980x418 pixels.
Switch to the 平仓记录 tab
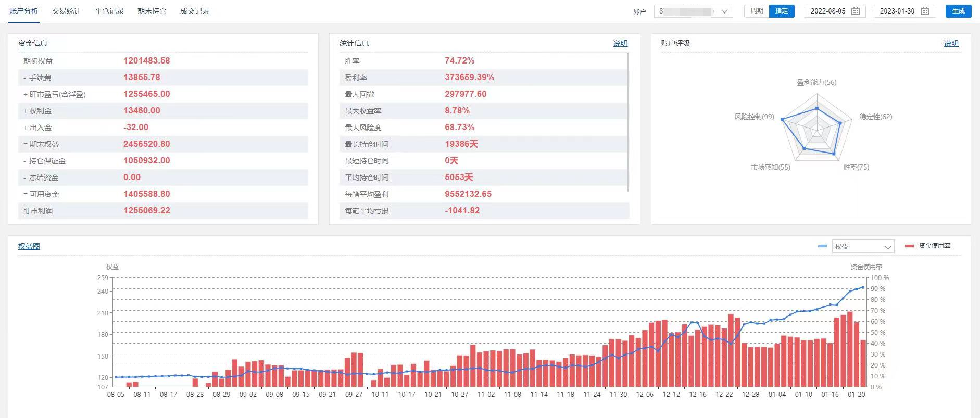point(109,11)
